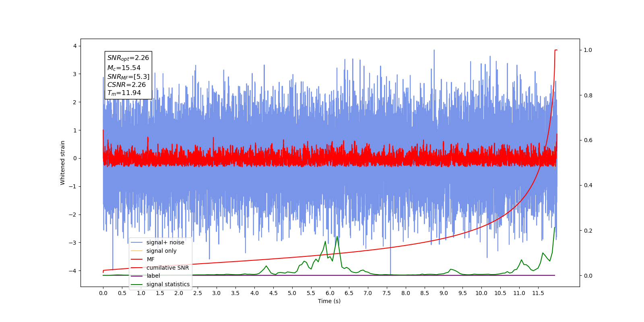Click the green statistics peak near 6.2 s
The width and height of the screenshot is (644, 322).
[337, 237]
